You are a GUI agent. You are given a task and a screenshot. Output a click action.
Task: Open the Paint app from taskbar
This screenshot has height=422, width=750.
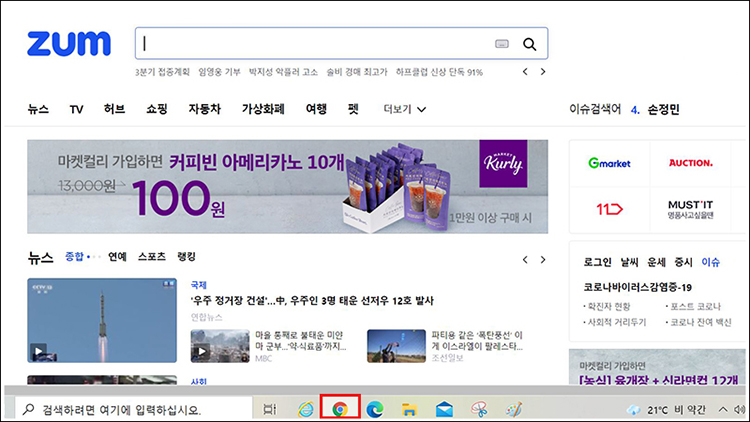514,410
